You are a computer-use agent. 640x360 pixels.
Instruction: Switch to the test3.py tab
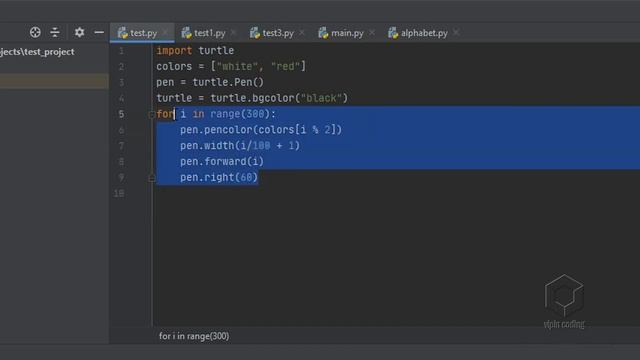[x=278, y=33]
